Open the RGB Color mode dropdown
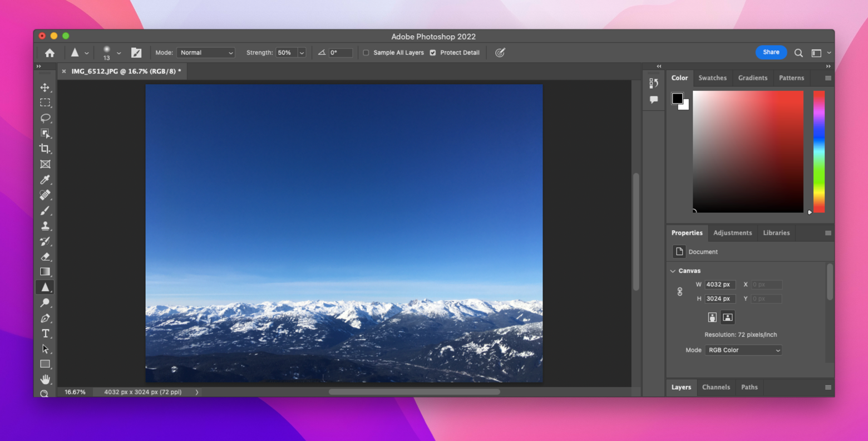Image resolution: width=868 pixels, height=441 pixels. 743,350
